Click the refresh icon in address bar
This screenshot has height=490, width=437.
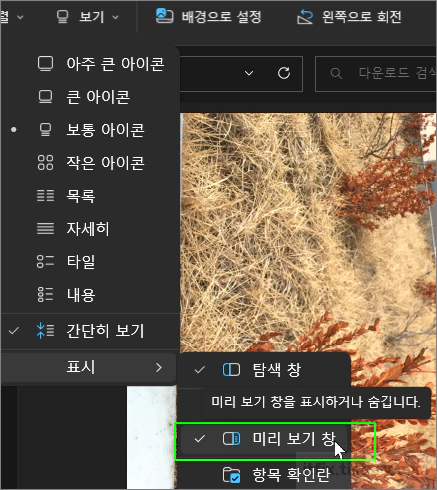[x=284, y=73]
